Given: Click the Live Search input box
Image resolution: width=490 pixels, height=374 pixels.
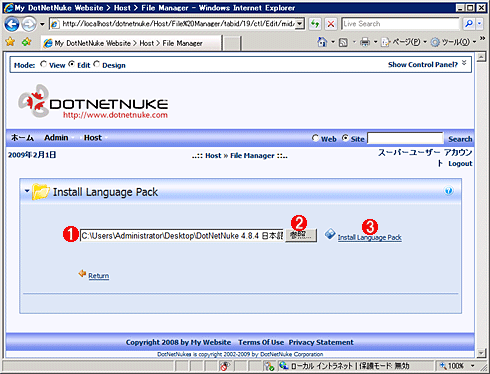Looking at the screenshot, I should pos(400,24).
